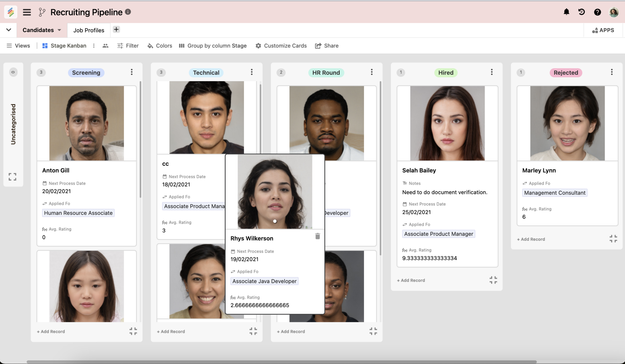Open the Stage Kanban three-dot menu

[94, 46]
